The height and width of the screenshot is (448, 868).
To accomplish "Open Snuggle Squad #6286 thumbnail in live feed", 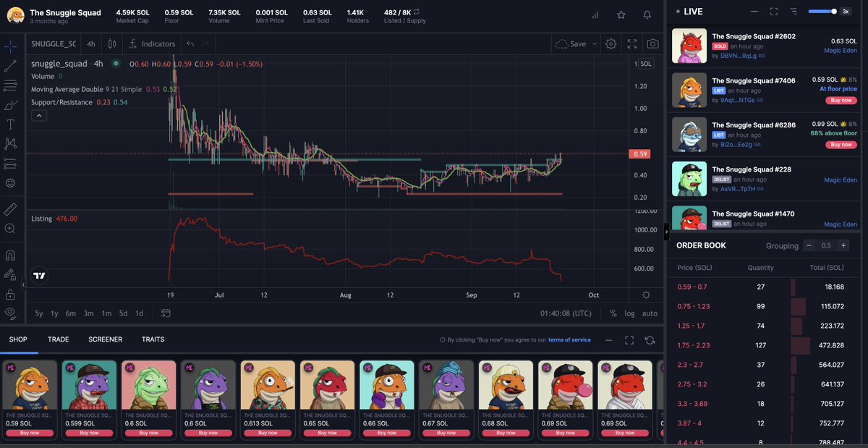I will (x=689, y=135).
